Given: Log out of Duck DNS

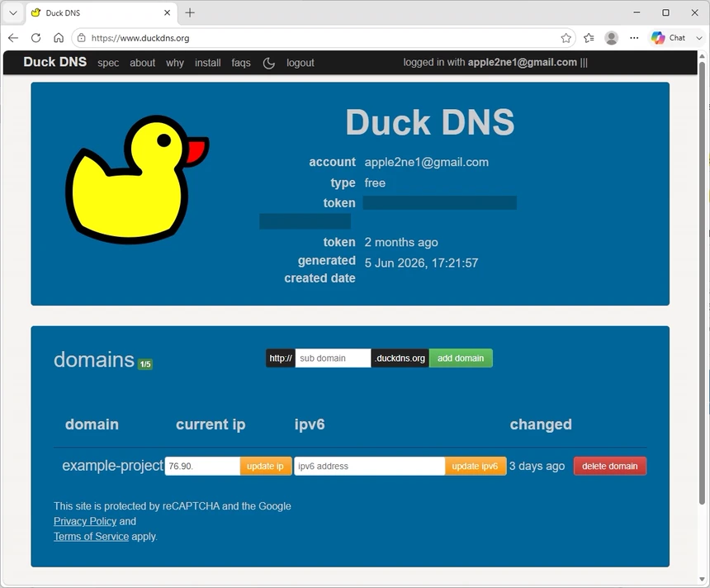Looking at the screenshot, I should (301, 63).
